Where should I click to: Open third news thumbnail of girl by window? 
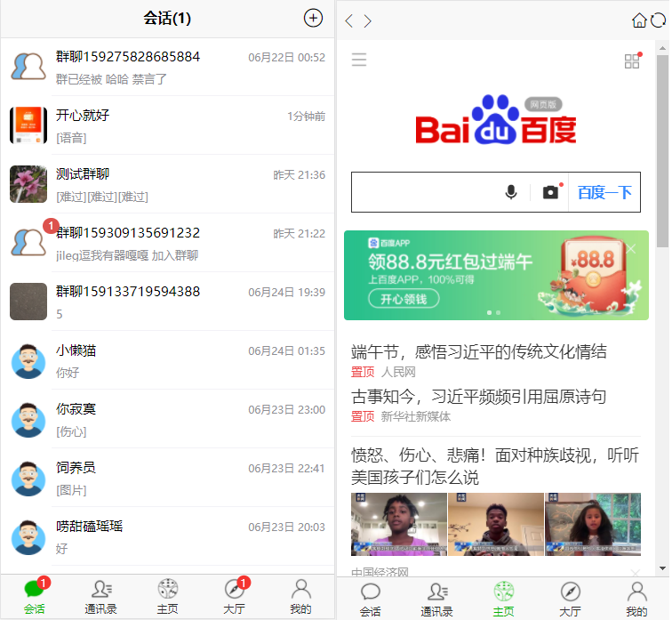pos(594,525)
